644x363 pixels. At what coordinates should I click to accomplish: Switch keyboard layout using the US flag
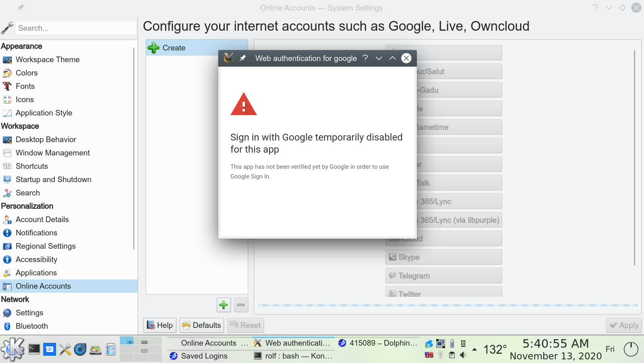pyautogui.click(x=429, y=355)
